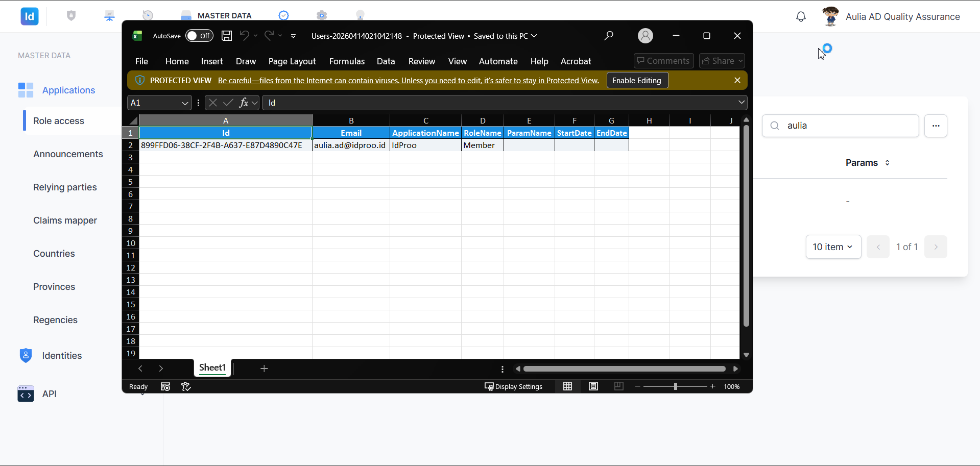Switch to Normal view icon
980x466 pixels.
click(567, 386)
